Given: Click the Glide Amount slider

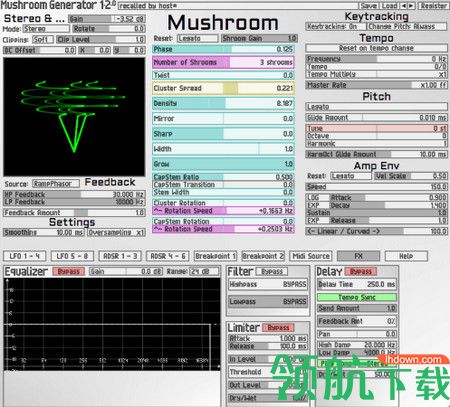Looking at the screenshot, I should point(376,117).
